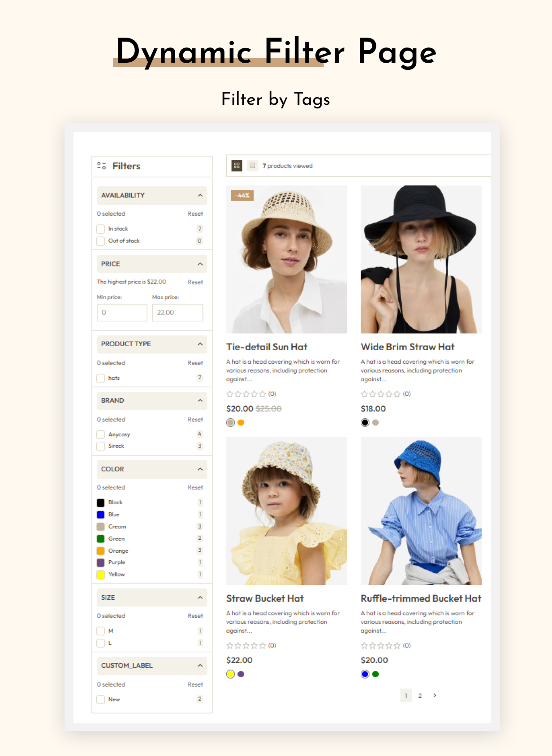Reset the Color filter
The width and height of the screenshot is (552, 756).
(195, 487)
